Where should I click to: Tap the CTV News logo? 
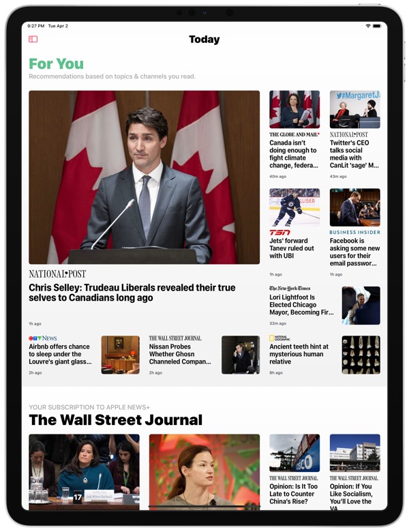pyautogui.click(x=43, y=338)
